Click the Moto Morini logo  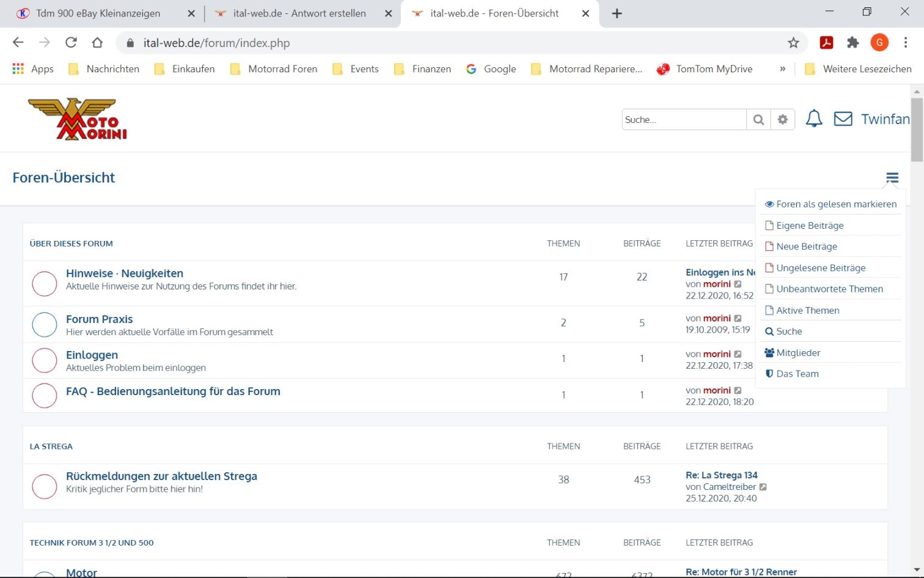coord(78,119)
